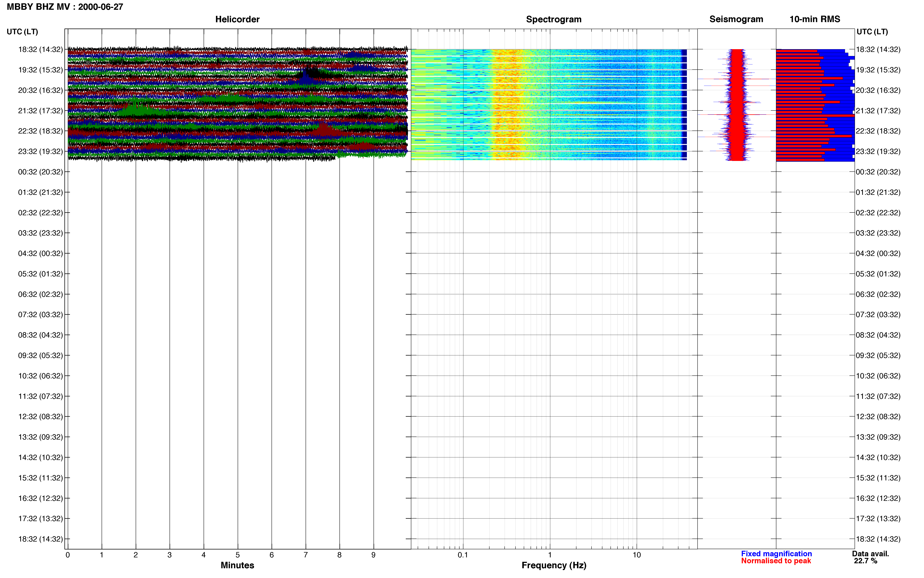Select the left 17:32 (13:32) time label

41,519
